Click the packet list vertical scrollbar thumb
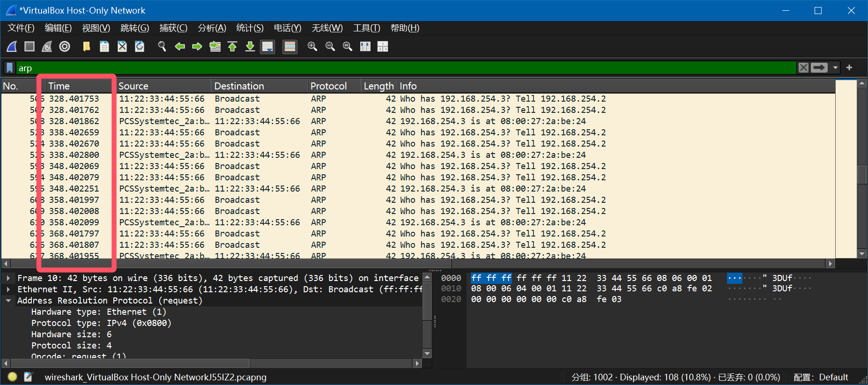This screenshot has width=868, height=385. click(862, 175)
